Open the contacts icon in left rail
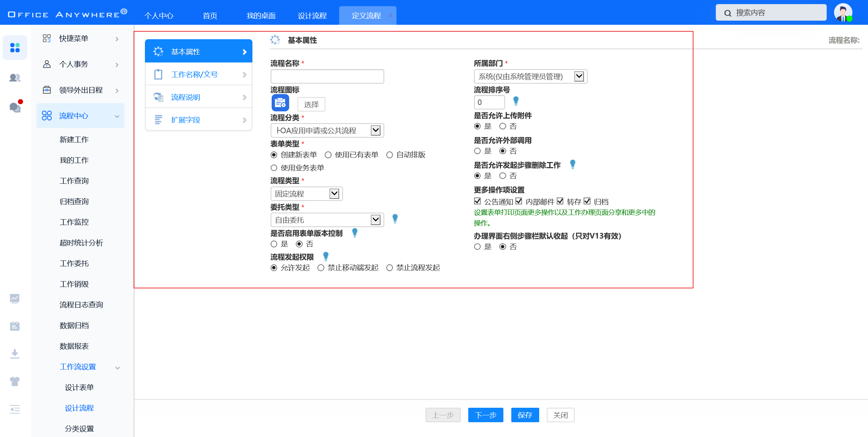Screen dimensions: 868x437 pos(15,78)
